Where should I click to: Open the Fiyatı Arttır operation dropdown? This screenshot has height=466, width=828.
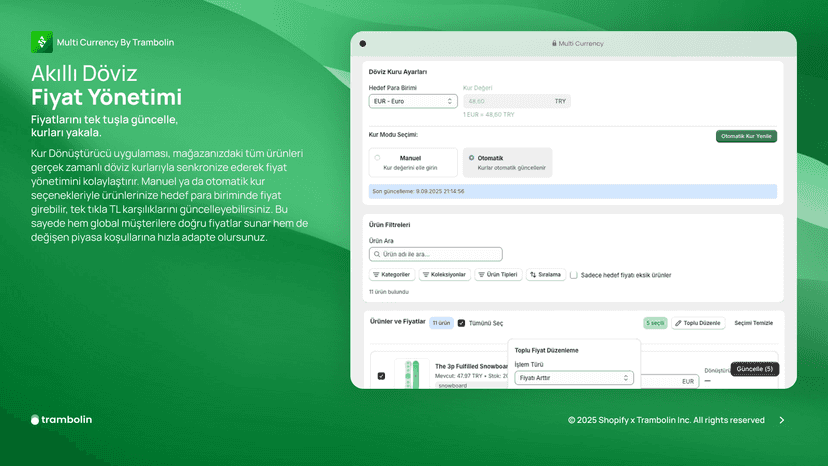tap(574, 378)
